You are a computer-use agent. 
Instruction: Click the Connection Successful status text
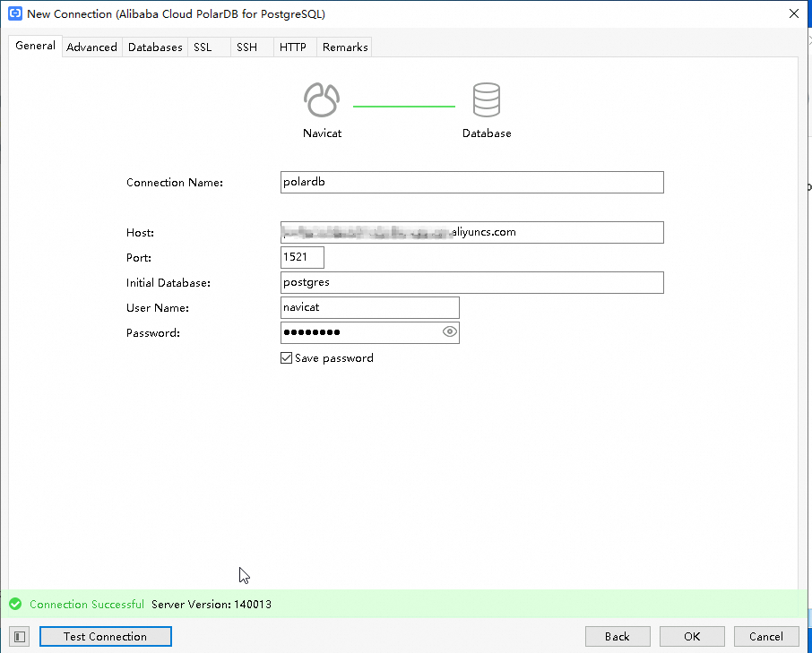pos(86,604)
